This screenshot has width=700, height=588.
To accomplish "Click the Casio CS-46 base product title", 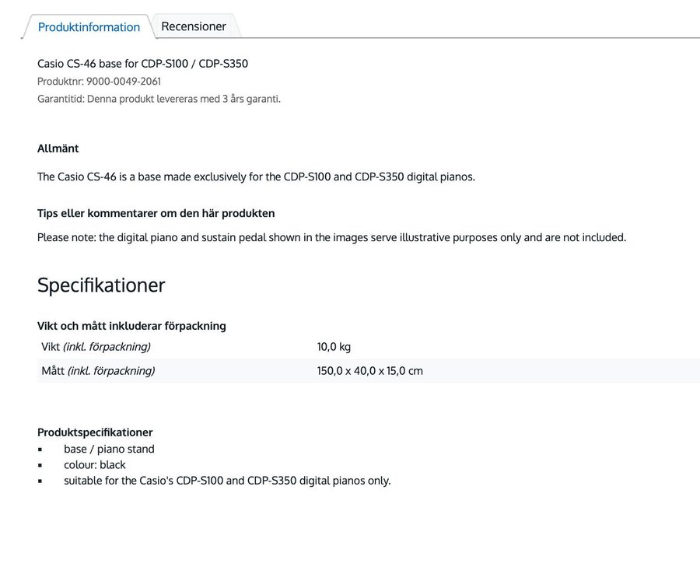I will 142,64.
